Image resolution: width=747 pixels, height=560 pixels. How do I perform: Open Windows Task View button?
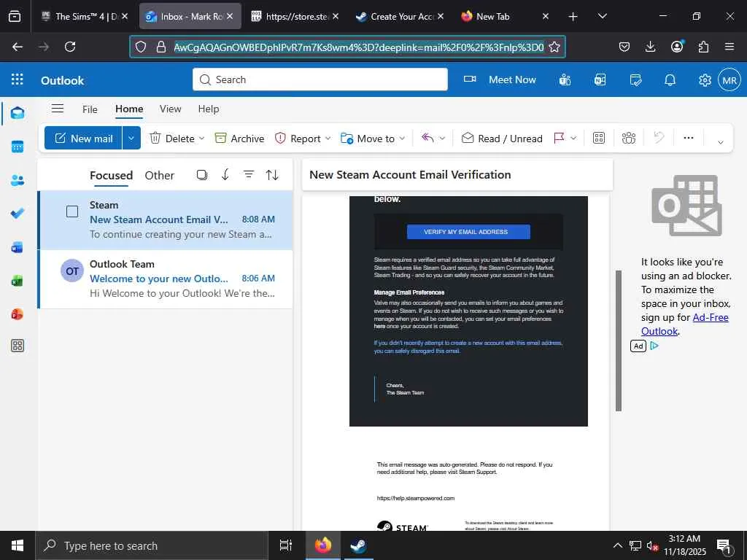coord(286,545)
